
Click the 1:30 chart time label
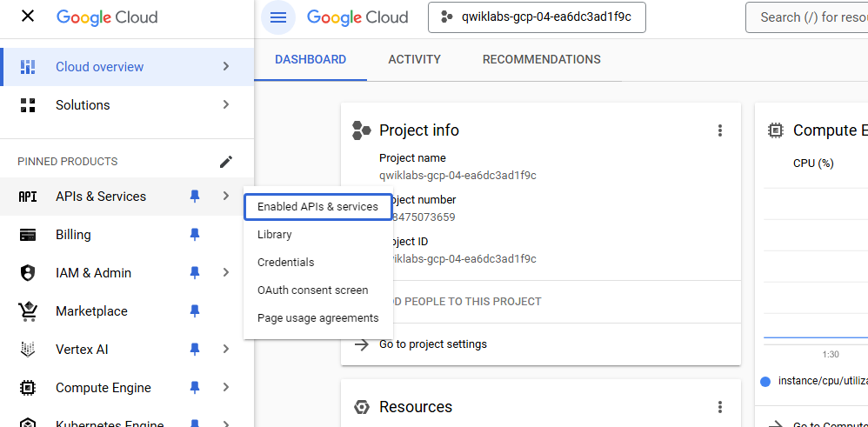click(x=831, y=355)
